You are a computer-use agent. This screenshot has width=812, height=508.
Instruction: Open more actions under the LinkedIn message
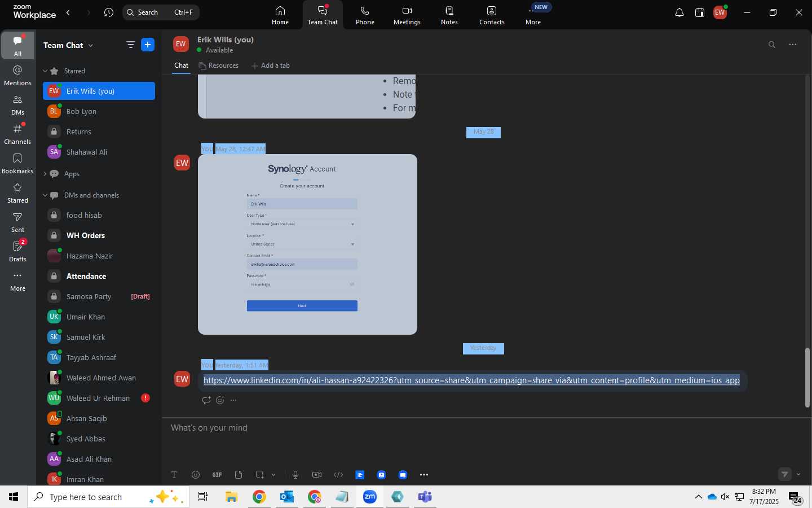pyautogui.click(x=233, y=400)
